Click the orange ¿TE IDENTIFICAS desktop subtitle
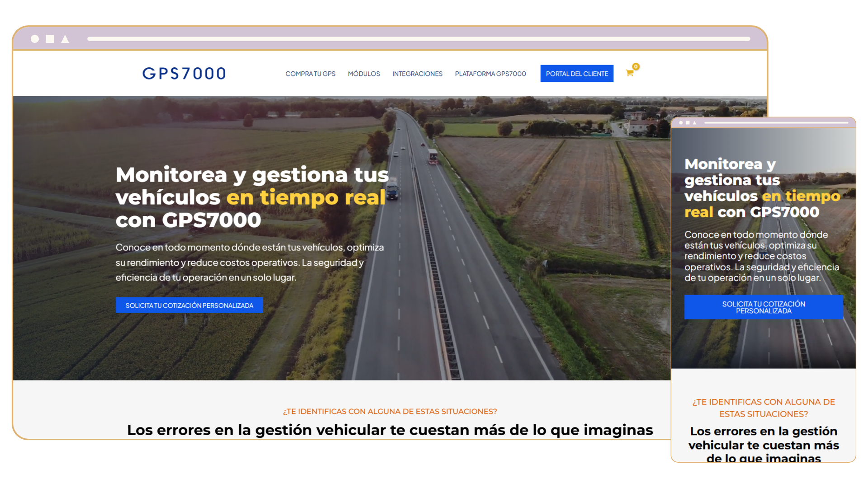 coord(390,411)
